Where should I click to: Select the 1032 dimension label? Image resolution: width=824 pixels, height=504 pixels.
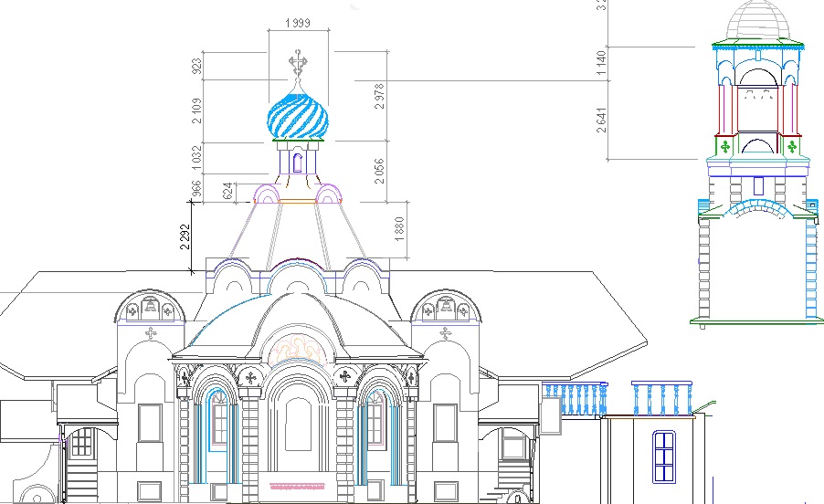(x=195, y=157)
